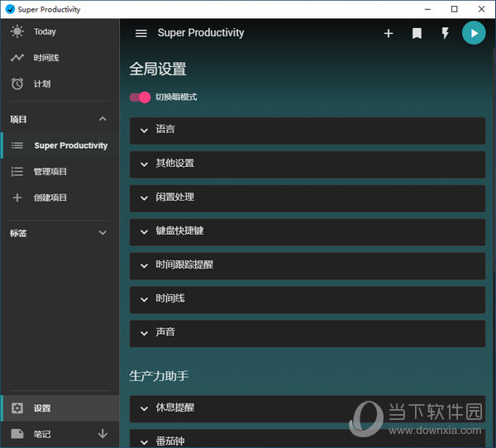Toggle the 切换暗模式 dark mode switch
Image resolution: width=496 pixels, height=448 pixels.
coord(140,98)
